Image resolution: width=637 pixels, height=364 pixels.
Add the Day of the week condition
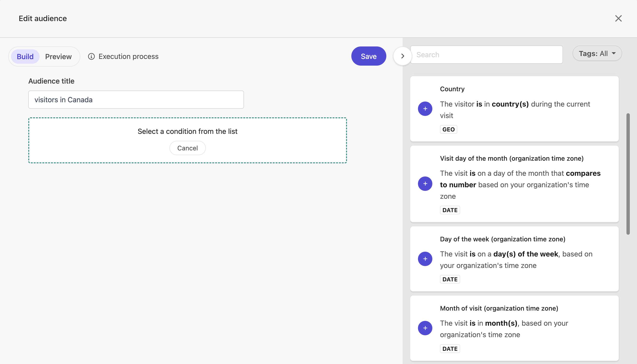(x=425, y=259)
